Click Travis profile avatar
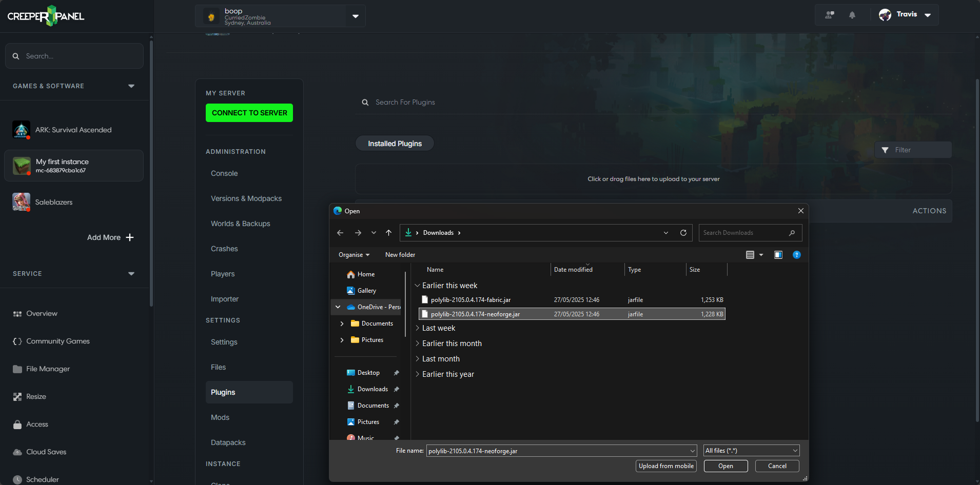 (885, 15)
